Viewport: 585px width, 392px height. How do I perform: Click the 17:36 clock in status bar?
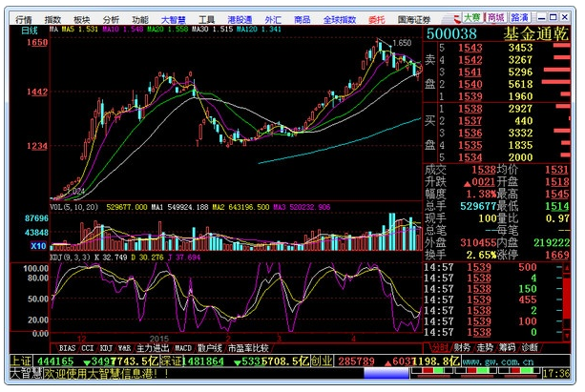556,373
